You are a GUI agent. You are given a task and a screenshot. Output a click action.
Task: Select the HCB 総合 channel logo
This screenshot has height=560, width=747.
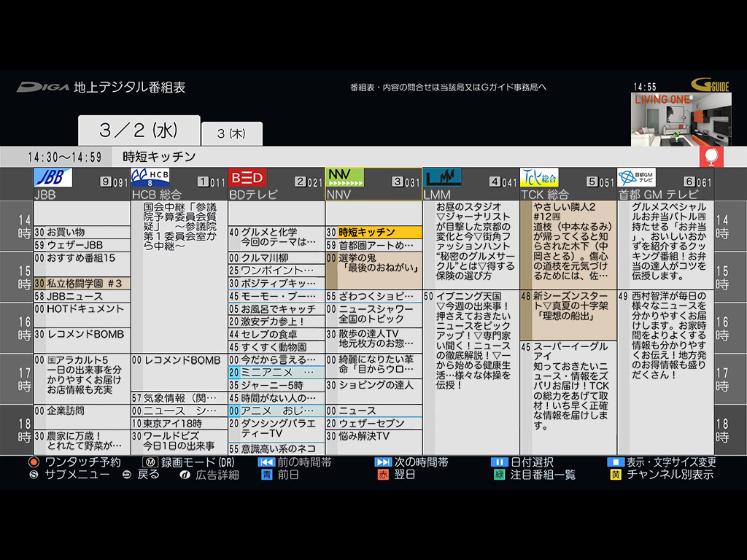pos(150,178)
